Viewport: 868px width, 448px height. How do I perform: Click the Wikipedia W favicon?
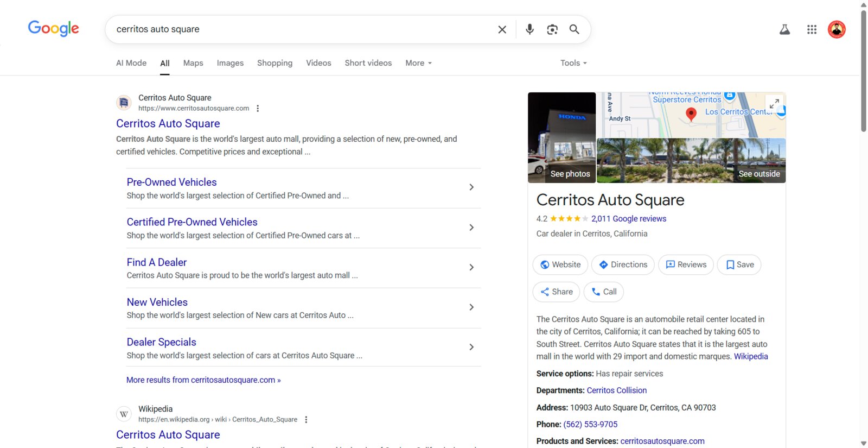click(x=124, y=414)
